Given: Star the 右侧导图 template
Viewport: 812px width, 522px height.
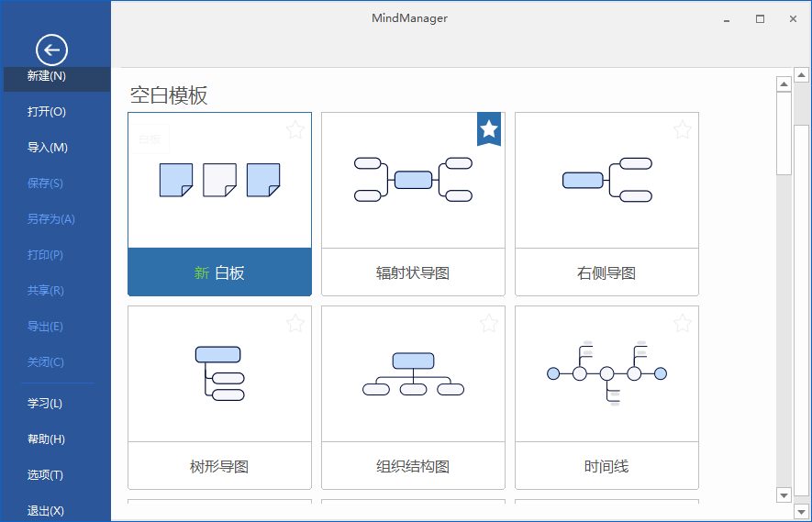Looking at the screenshot, I should [683, 129].
